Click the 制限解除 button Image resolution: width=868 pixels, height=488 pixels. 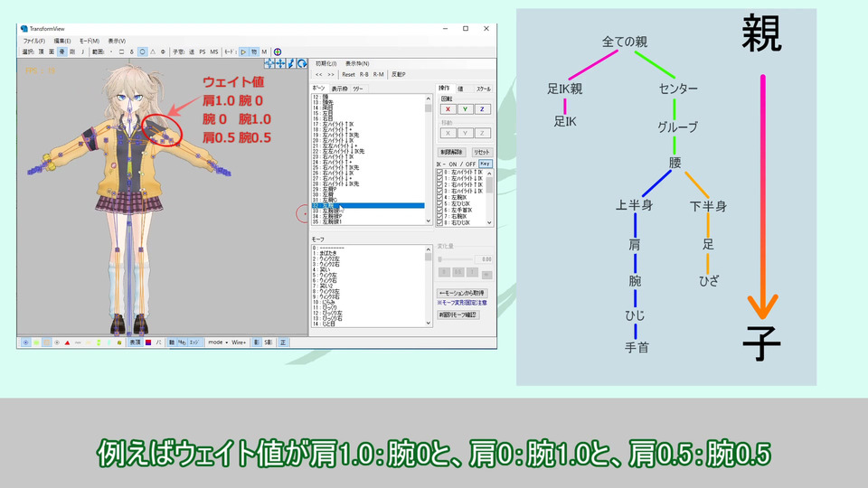point(452,152)
